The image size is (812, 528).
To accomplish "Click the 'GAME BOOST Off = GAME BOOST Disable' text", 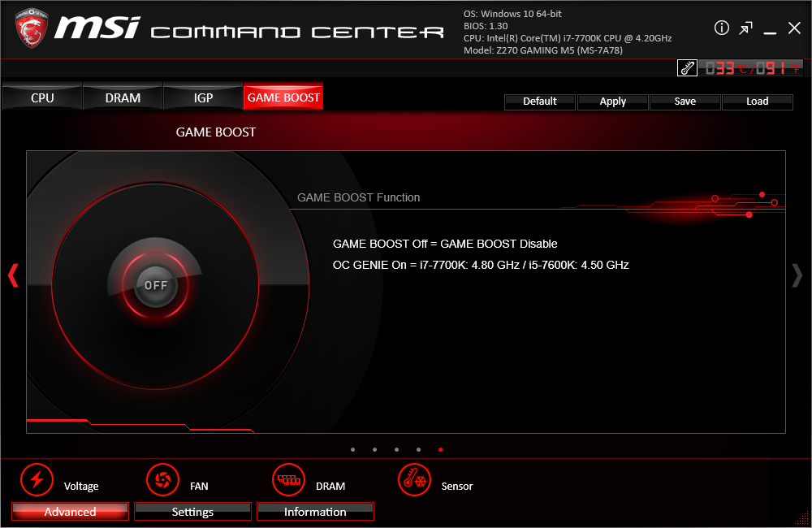I will pyautogui.click(x=445, y=244).
